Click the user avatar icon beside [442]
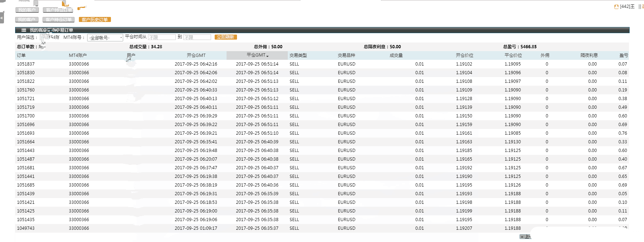Screen dimensions: 644x242 pyautogui.click(x=616, y=7)
